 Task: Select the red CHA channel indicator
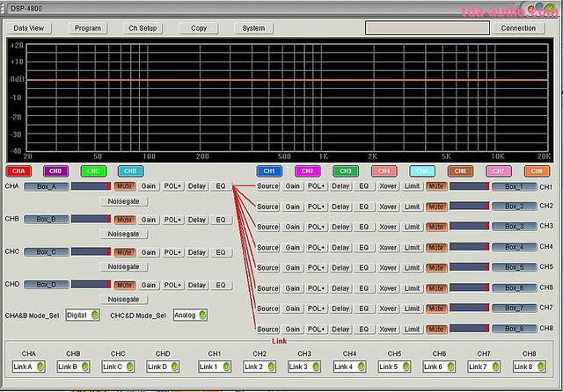click(18, 171)
